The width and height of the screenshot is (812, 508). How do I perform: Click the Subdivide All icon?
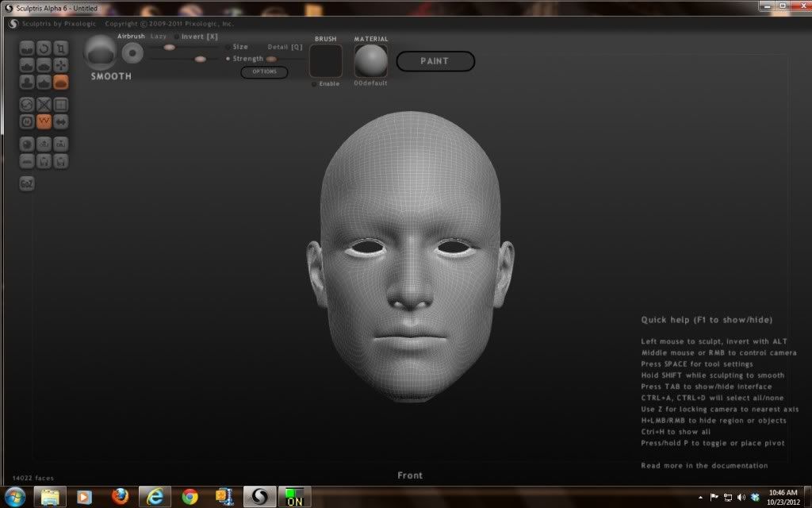(61, 104)
